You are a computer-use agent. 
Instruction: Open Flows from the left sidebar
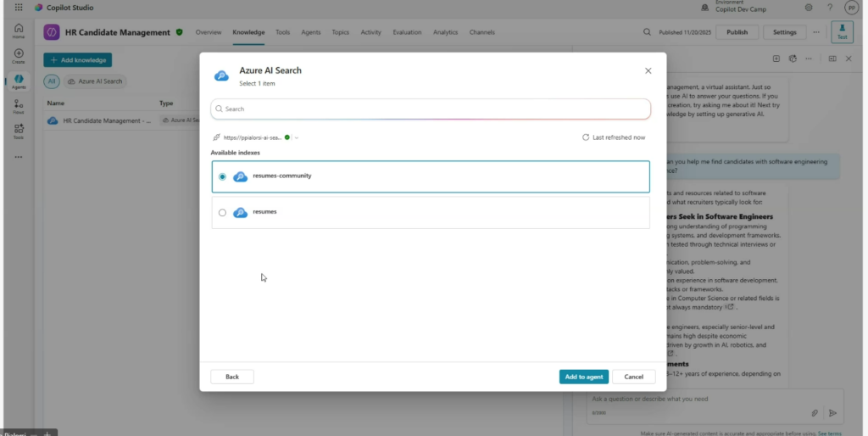[19, 106]
